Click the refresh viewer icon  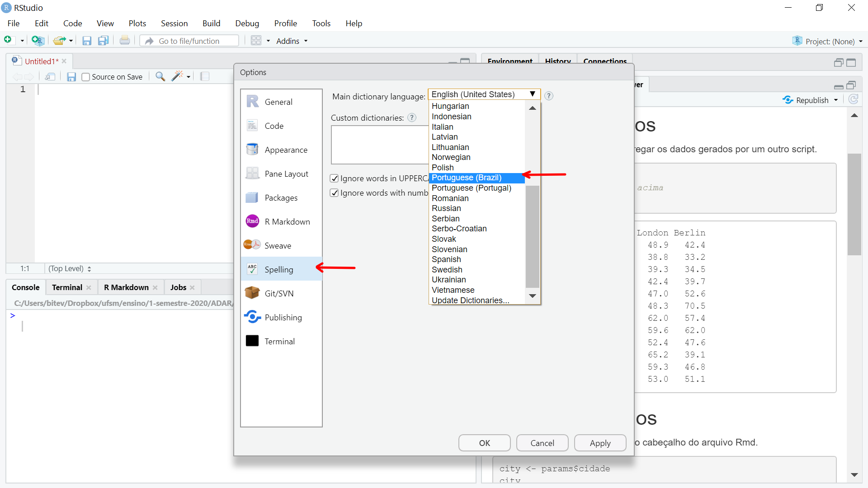coord(854,99)
